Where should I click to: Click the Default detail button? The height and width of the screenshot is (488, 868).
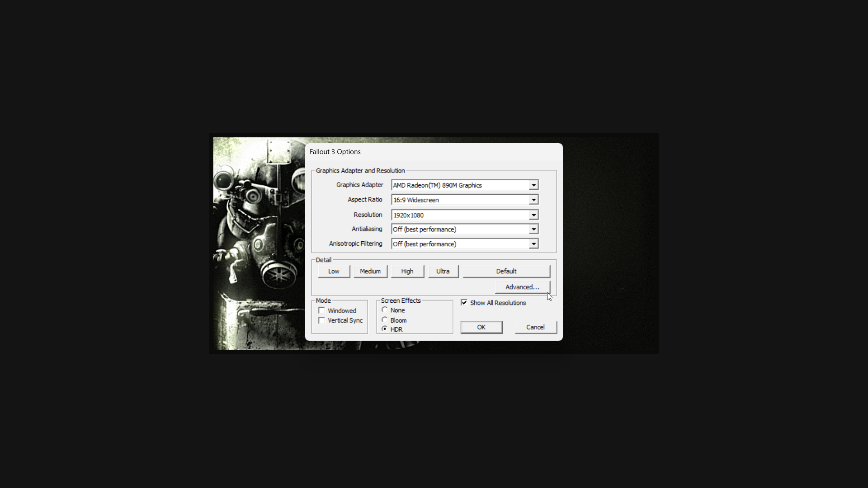(506, 271)
